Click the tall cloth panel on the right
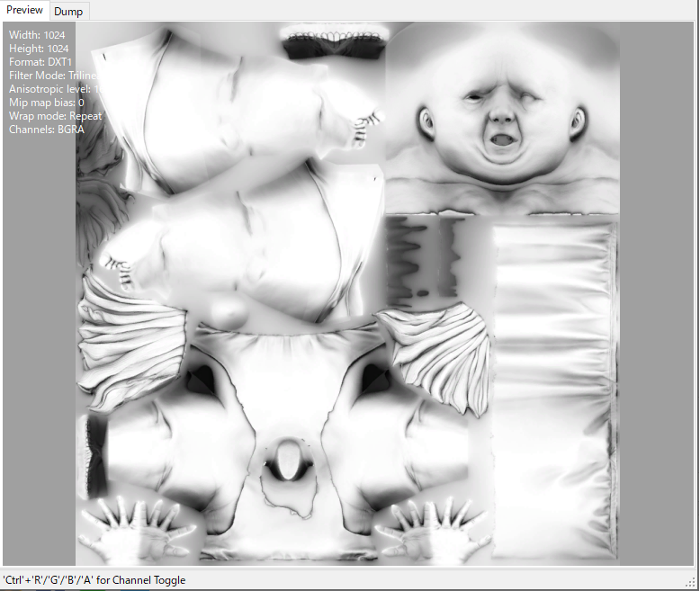The width and height of the screenshot is (700, 591). point(553,387)
